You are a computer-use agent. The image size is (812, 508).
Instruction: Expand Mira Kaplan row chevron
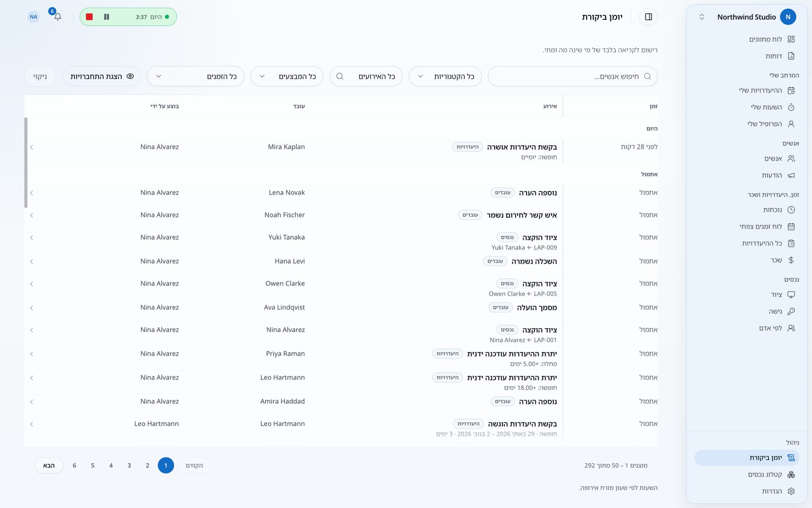click(x=31, y=147)
